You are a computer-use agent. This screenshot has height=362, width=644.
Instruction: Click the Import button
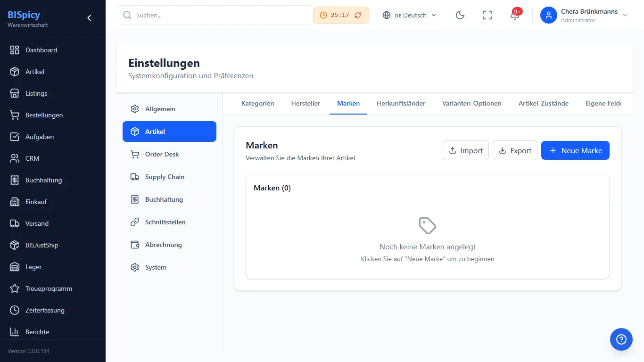(466, 150)
